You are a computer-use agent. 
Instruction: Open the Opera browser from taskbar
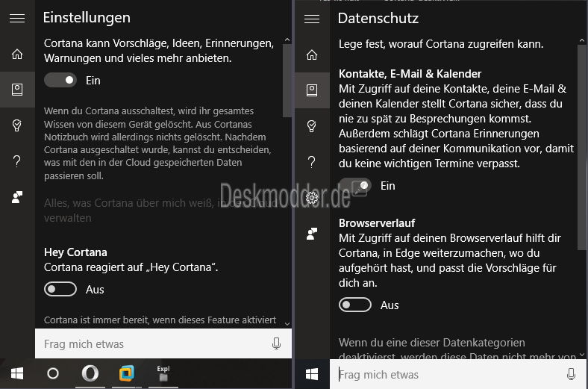coord(90,373)
